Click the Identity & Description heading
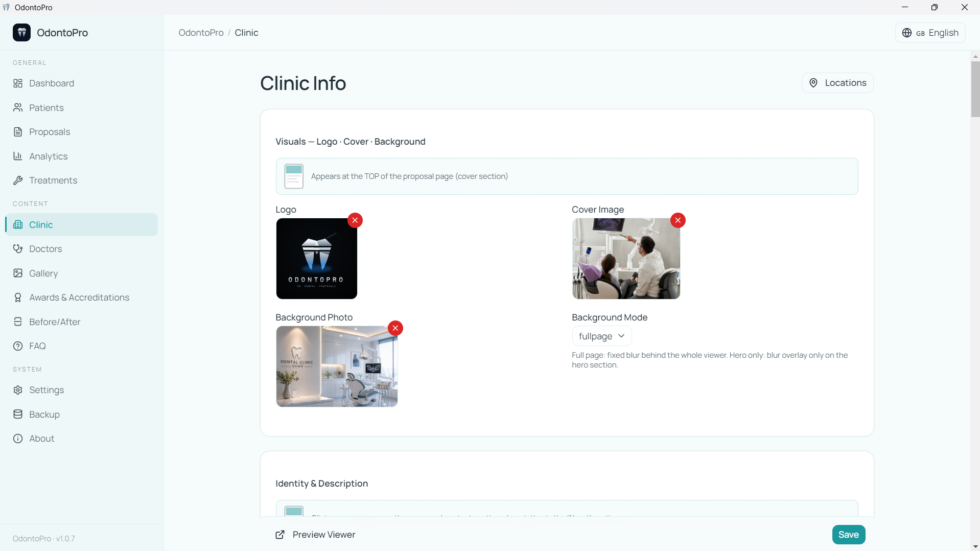The width and height of the screenshot is (980, 551). (x=322, y=484)
